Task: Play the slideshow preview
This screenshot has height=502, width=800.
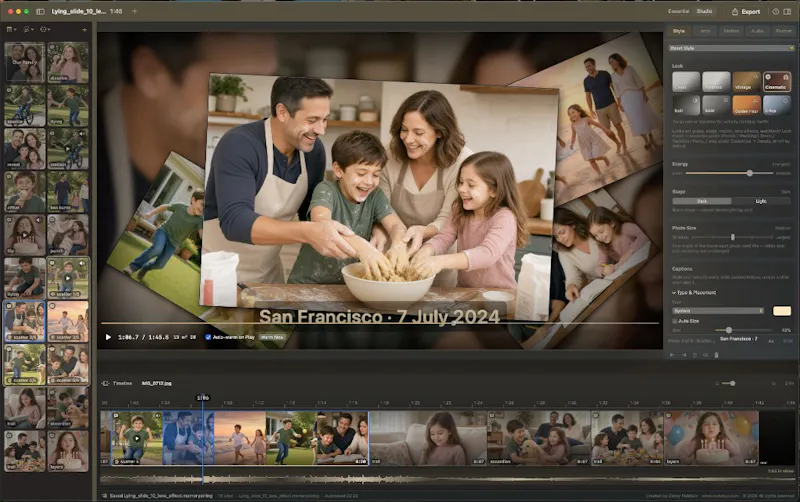Action: pos(108,337)
